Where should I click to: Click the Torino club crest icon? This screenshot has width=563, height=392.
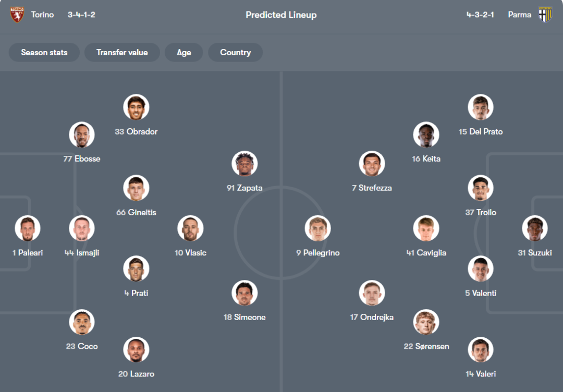(17, 15)
